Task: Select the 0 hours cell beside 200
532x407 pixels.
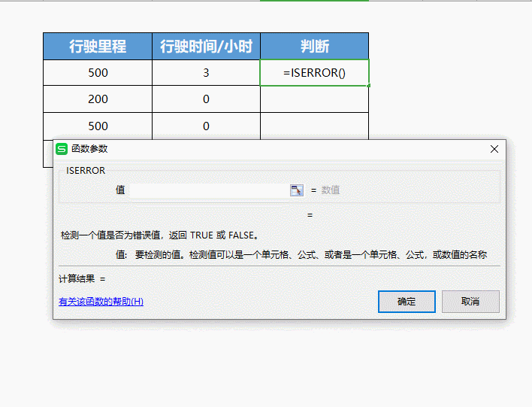Action: [207, 99]
